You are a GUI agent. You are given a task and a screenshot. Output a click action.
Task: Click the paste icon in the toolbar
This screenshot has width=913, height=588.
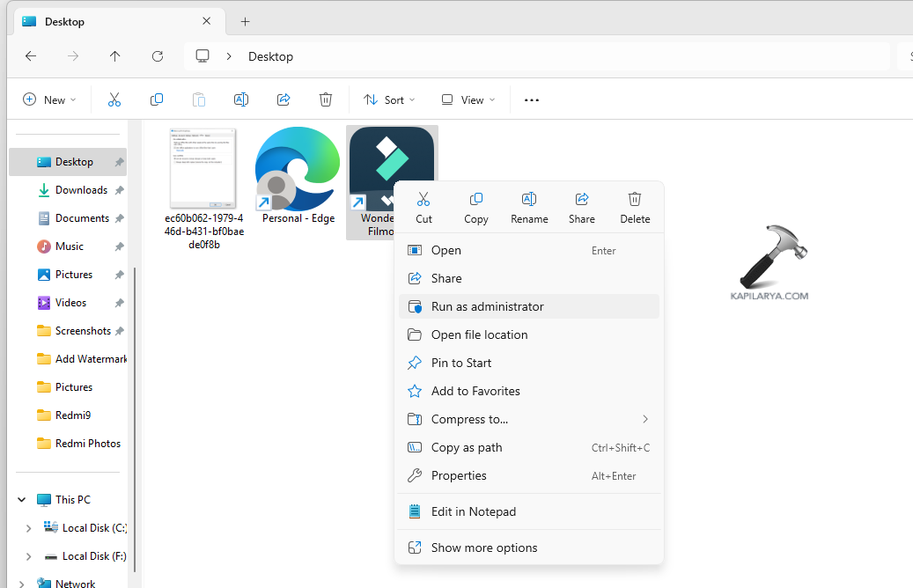coord(199,99)
